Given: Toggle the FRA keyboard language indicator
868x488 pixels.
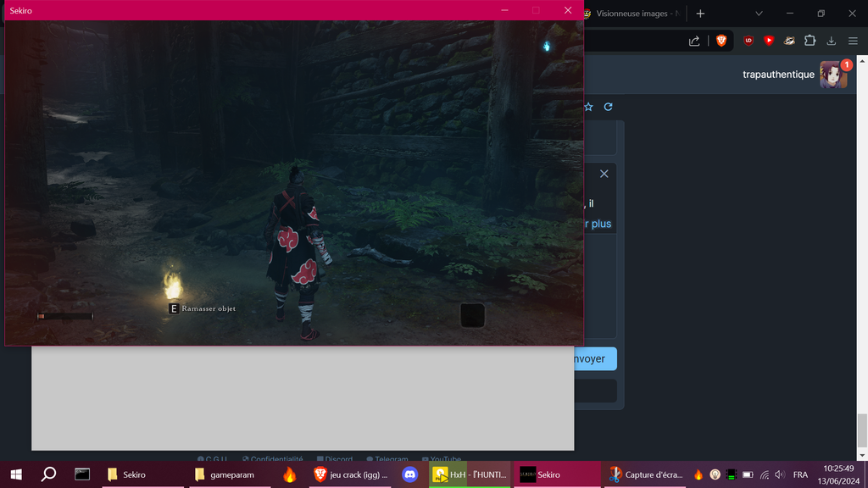Looking at the screenshot, I should (800, 475).
